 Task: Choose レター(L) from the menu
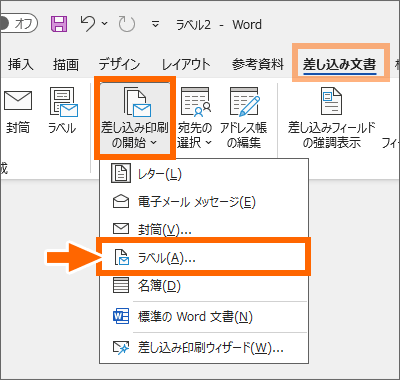coord(204,174)
